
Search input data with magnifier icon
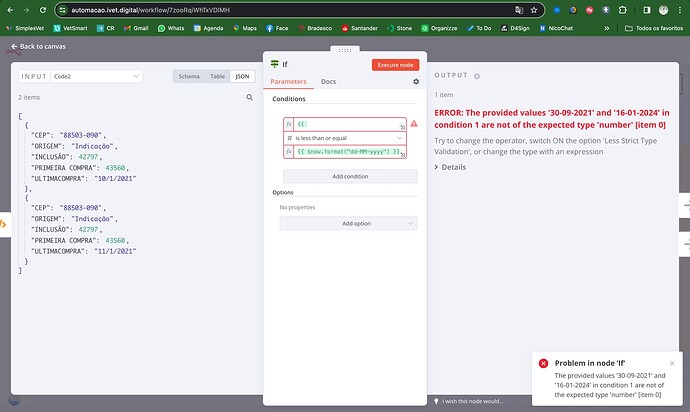click(x=250, y=97)
